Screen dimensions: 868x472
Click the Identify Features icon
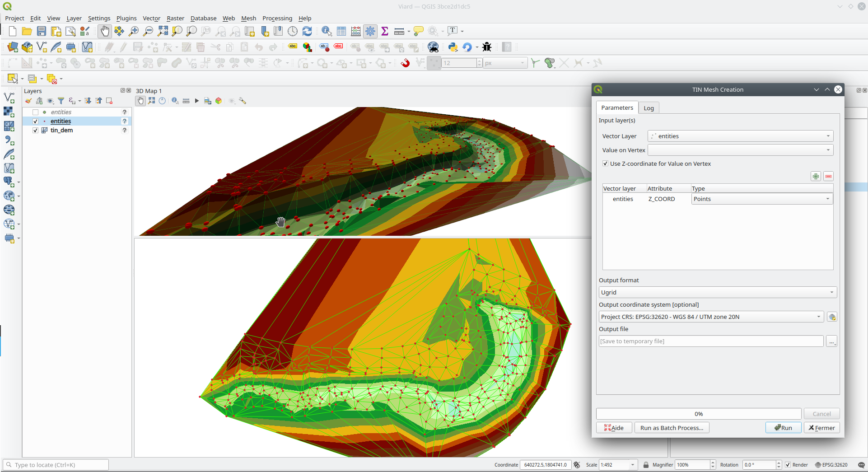327,31
